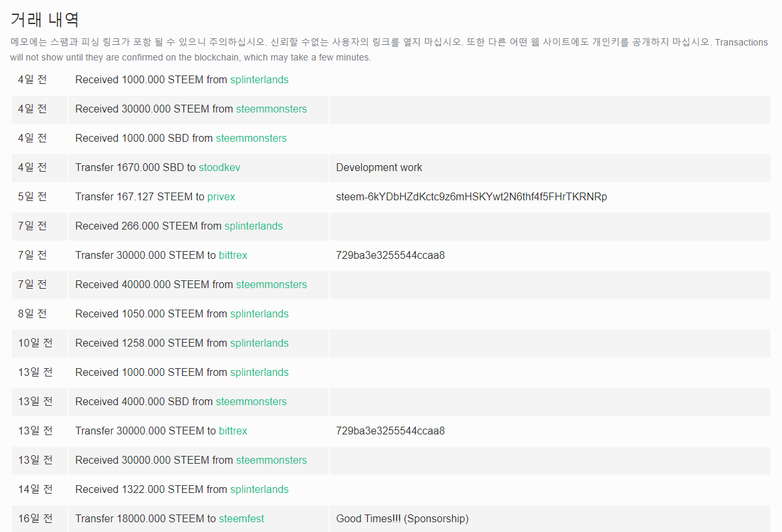
Task: Open steemmonsters link in 30000.000 STEEM 4일 전 row
Action: (x=271, y=109)
